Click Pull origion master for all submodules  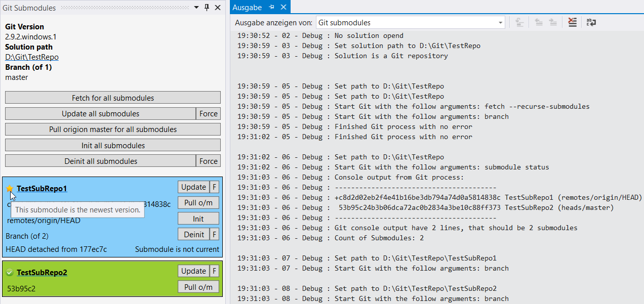pyautogui.click(x=113, y=129)
